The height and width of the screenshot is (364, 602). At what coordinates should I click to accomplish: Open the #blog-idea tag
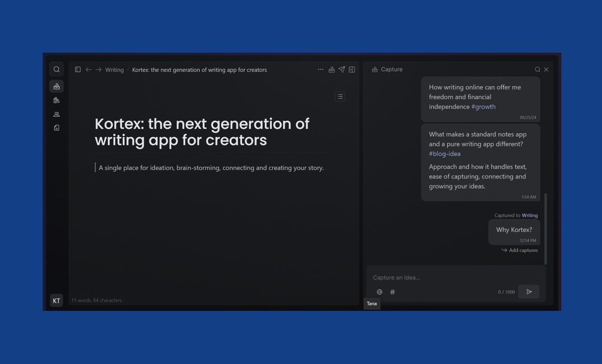pyautogui.click(x=445, y=153)
